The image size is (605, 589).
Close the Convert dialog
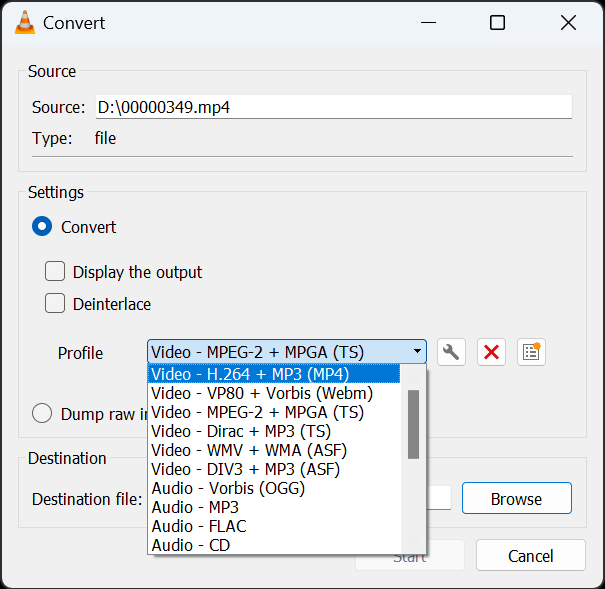click(x=568, y=23)
